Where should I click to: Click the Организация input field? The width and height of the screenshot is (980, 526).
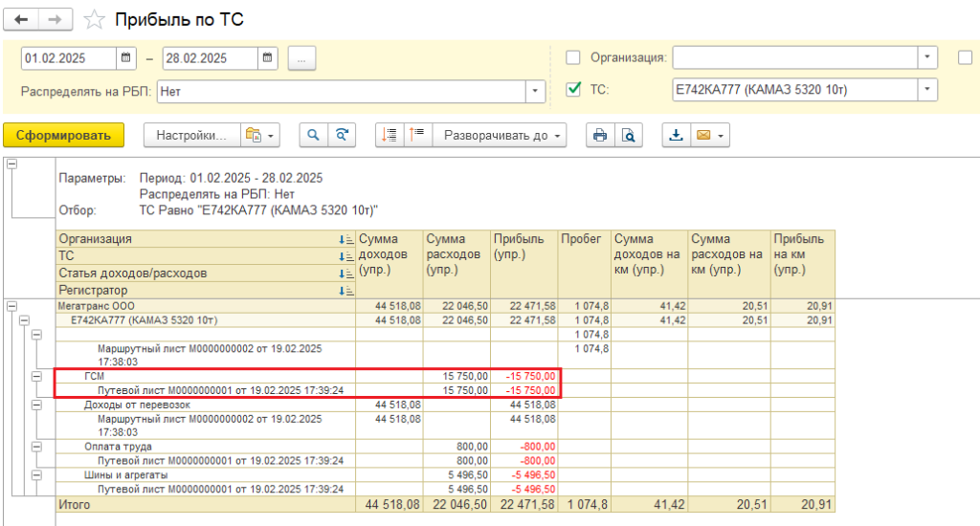click(795, 57)
